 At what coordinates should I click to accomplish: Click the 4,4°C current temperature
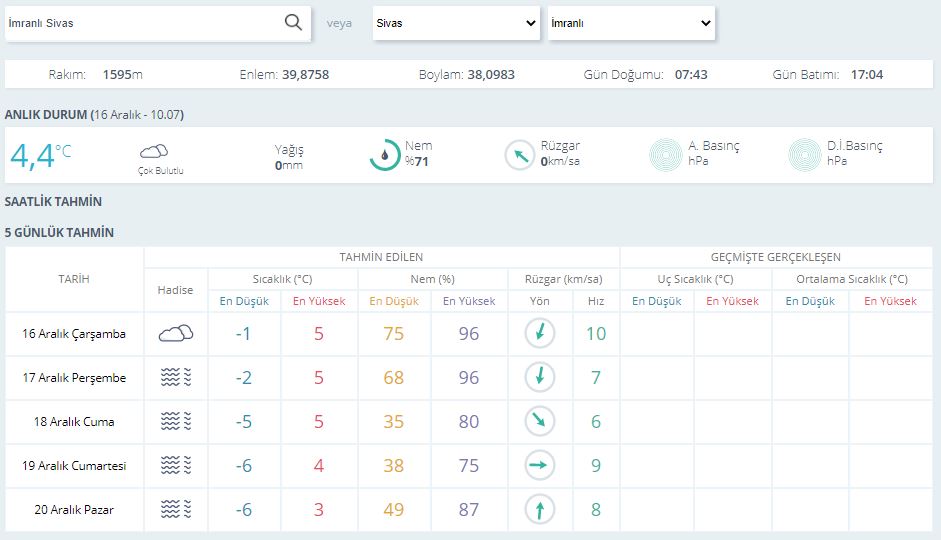[x=40, y=155]
